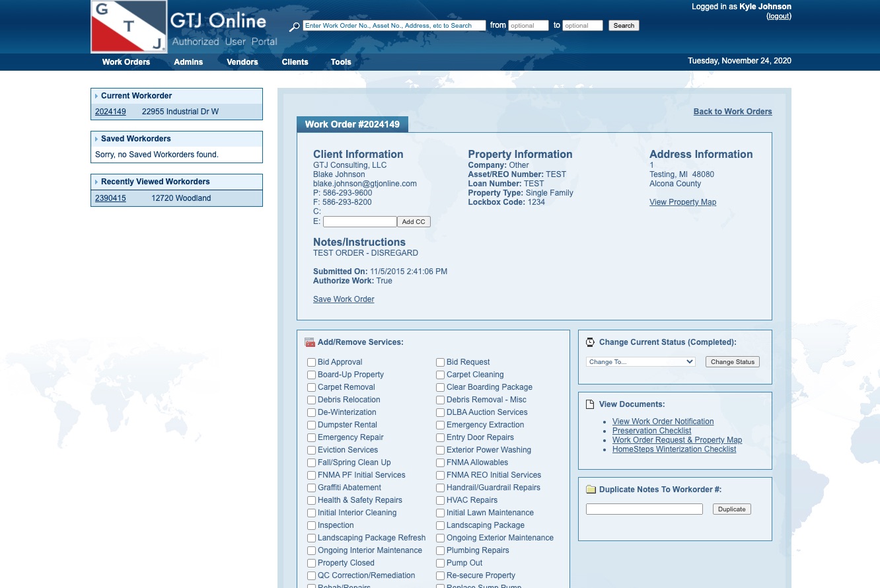The image size is (880, 588).
Task: Click the Change Current Status watch icon
Action: tap(591, 342)
